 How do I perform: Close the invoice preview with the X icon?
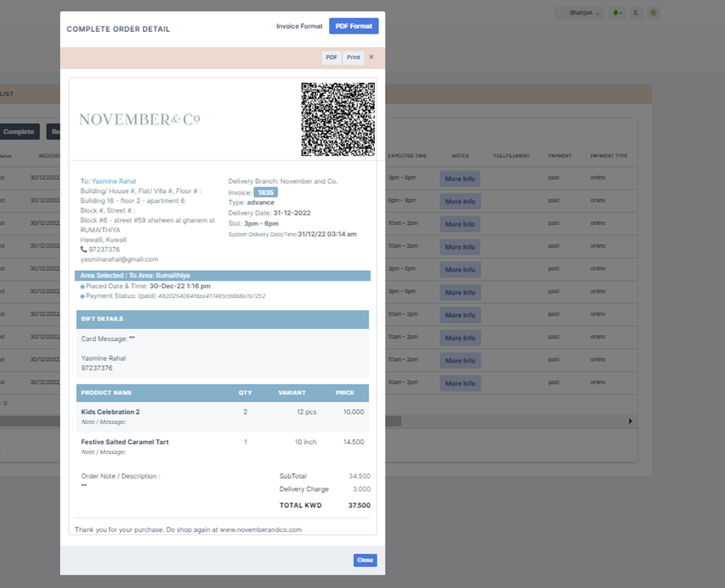click(x=371, y=57)
